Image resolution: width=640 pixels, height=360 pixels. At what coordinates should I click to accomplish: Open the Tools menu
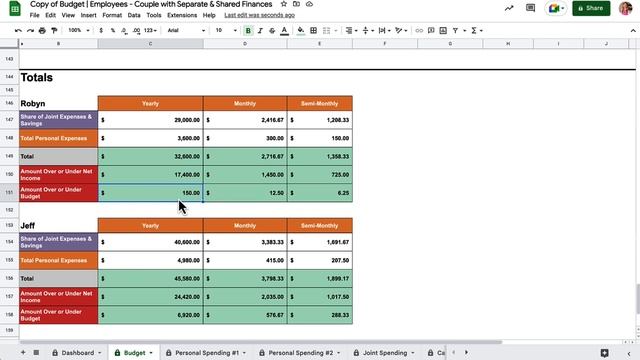(x=154, y=15)
